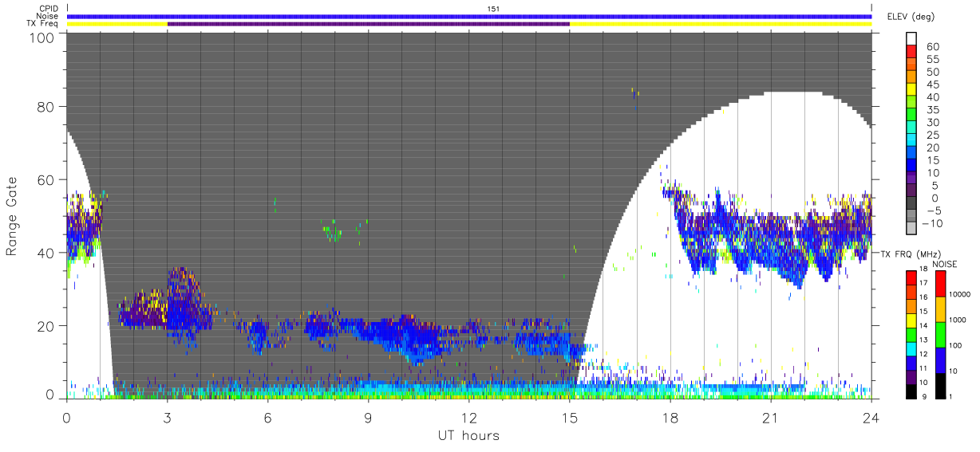Select the '14' label on the TX FRQ scale
980x452 pixels.
coord(924,325)
